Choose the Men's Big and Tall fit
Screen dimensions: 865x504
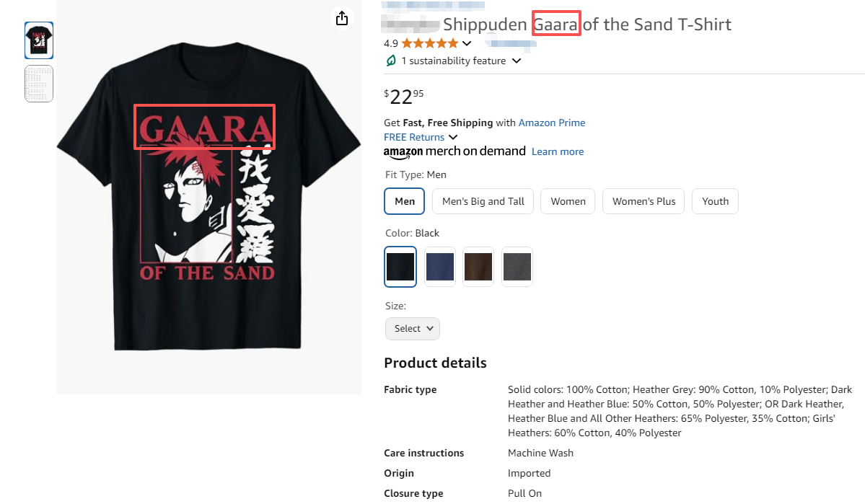pos(483,201)
